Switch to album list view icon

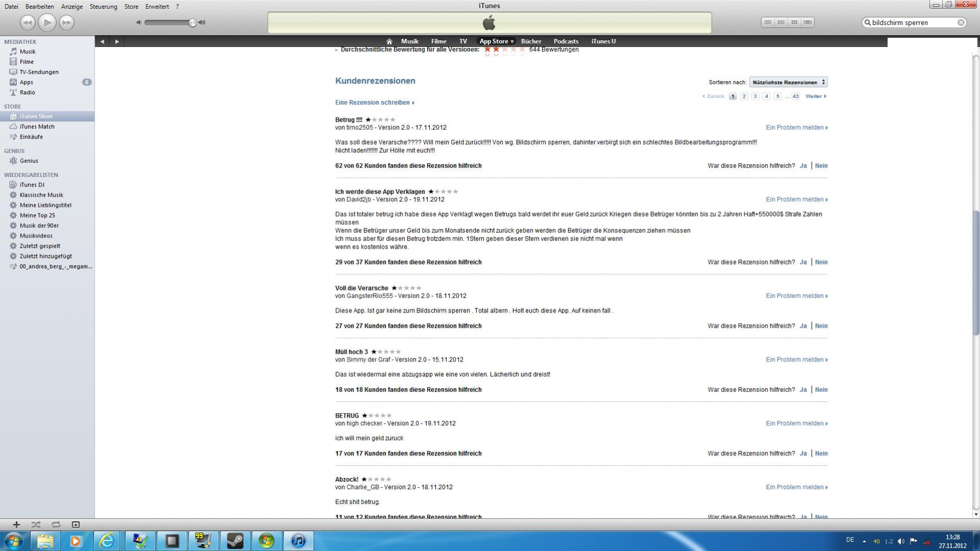pos(781,22)
